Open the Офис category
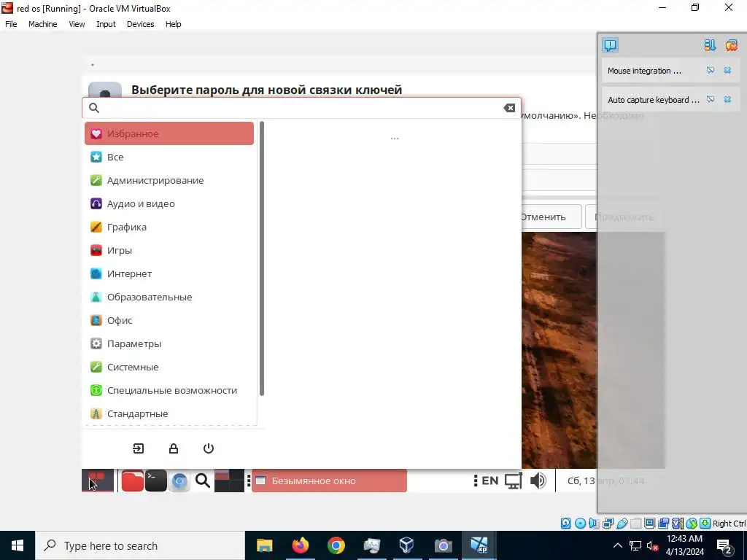The height and width of the screenshot is (560, 747). pos(169,321)
